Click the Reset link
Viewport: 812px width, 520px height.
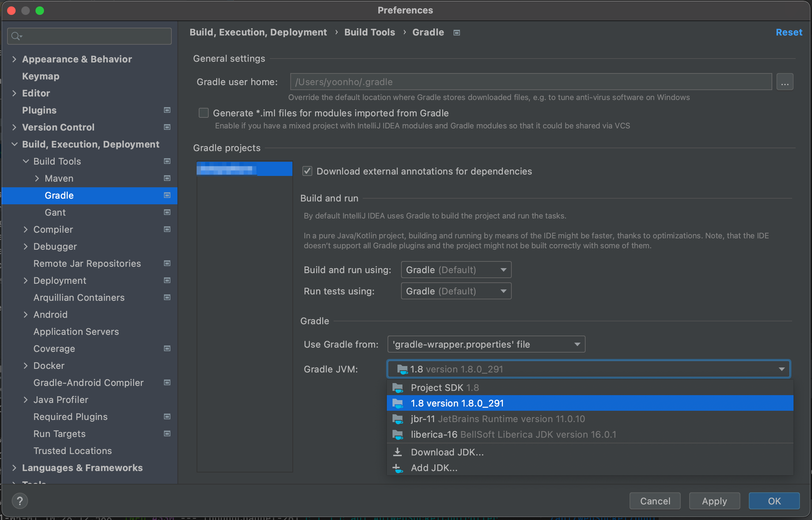pyautogui.click(x=789, y=32)
